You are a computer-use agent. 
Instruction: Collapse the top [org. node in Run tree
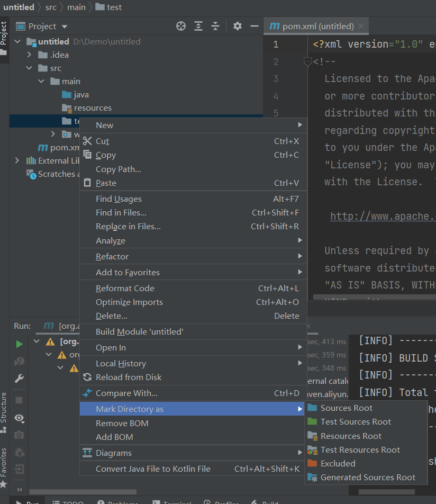[37, 341]
